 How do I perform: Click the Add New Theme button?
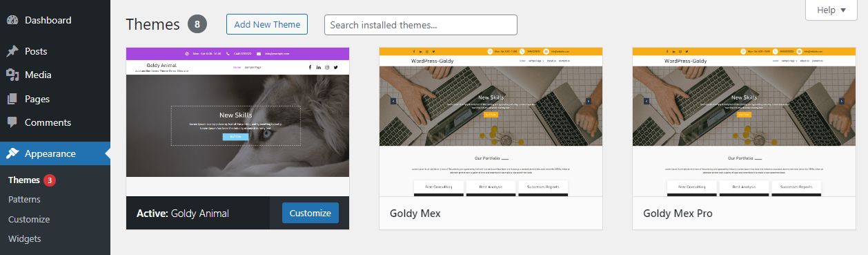pyautogui.click(x=267, y=24)
